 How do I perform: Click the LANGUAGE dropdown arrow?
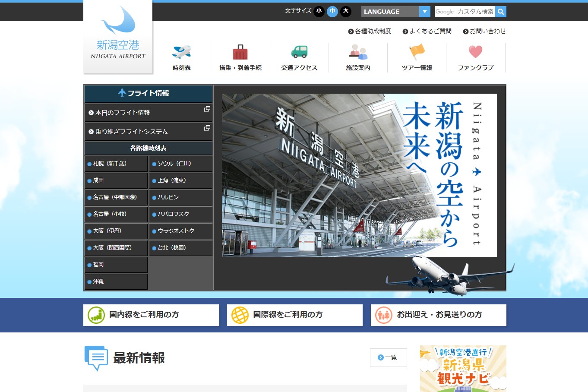pos(425,12)
